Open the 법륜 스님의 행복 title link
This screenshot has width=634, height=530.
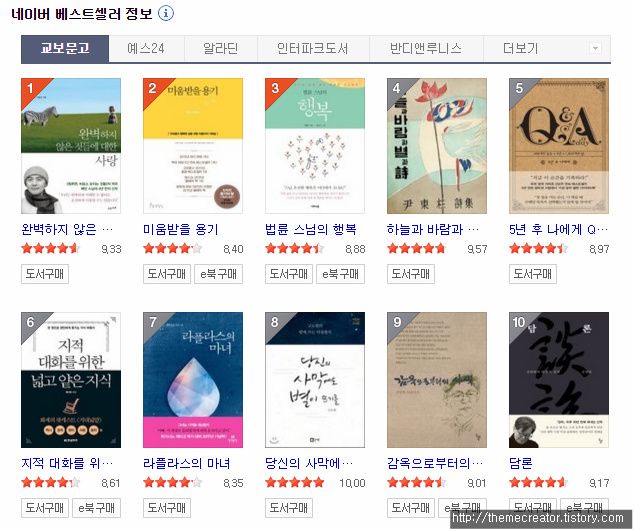311,230
